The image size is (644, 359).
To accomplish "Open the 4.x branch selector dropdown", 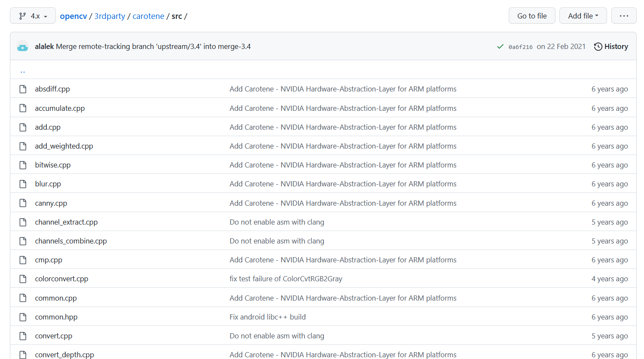I will 33,16.
